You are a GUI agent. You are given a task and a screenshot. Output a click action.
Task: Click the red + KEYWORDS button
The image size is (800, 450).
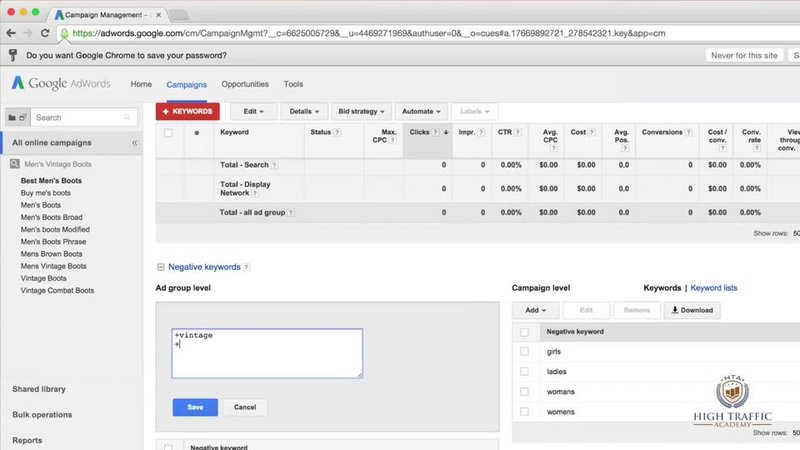click(188, 111)
